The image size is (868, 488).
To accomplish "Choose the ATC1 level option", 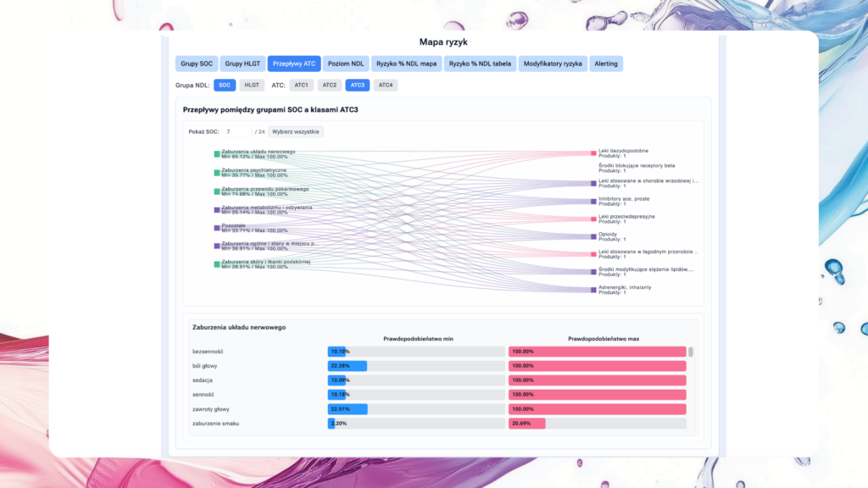I will 302,86.
